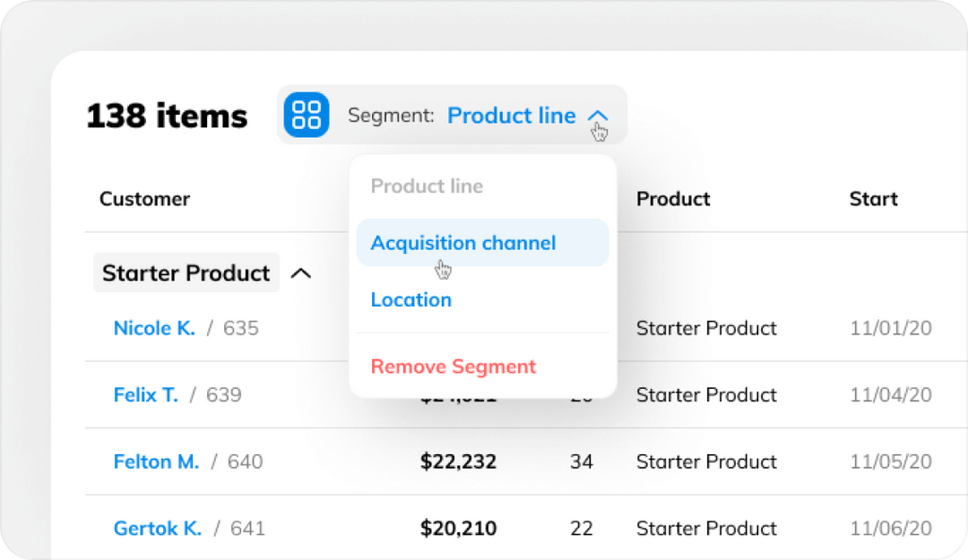Select Acquisition channel from the segment menu
This screenshot has width=968, height=560.
click(463, 242)
